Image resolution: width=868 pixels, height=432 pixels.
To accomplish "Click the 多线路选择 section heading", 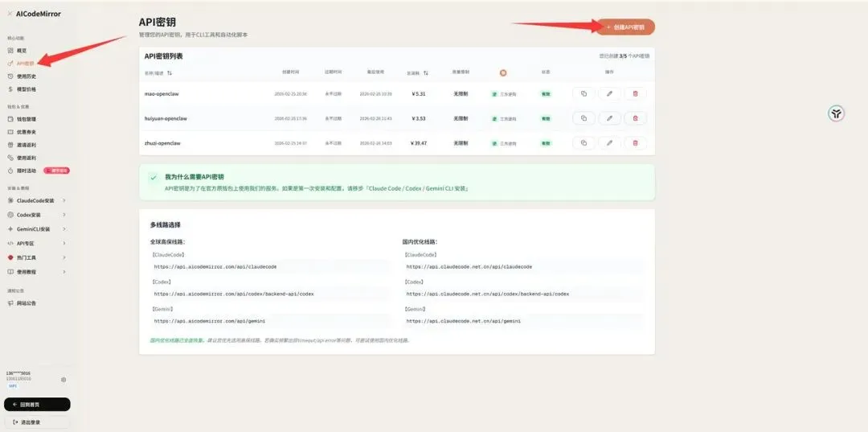I will coord(165,225).
